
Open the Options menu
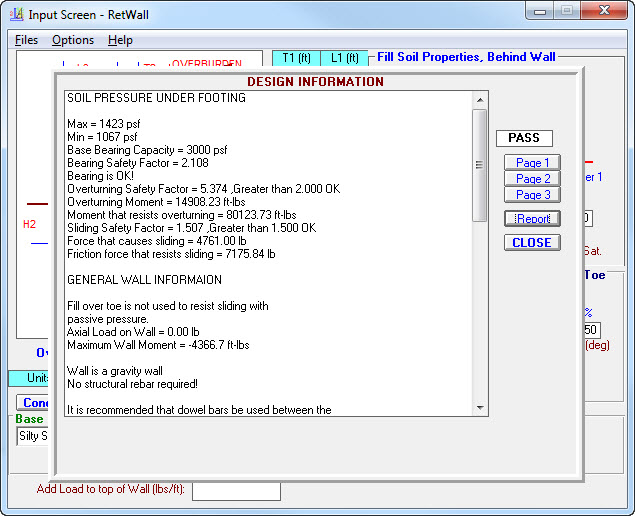click(73, 40)
